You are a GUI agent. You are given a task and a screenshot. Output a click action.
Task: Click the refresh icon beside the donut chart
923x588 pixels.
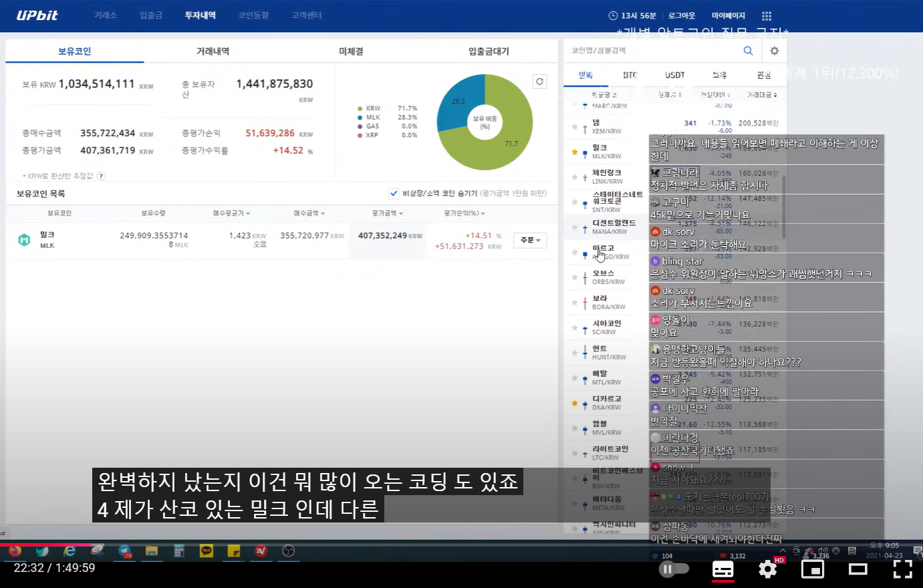(x=539, y=82)
